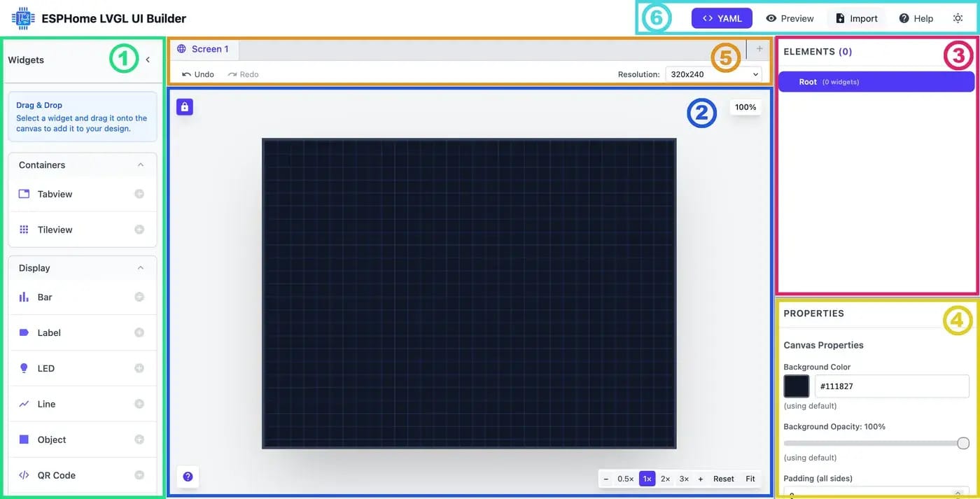Click the #111827 color hex field
980x499 pixels.
click(892, 386)
